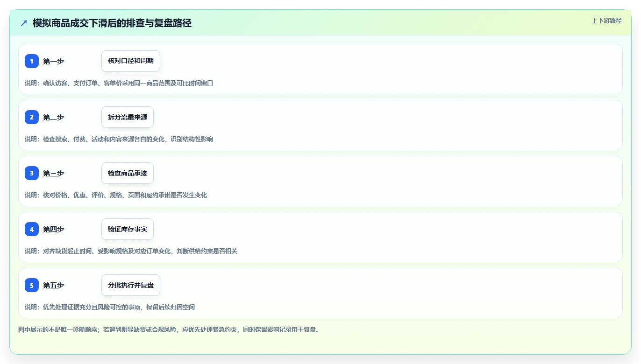Screen dimensions: 641x364
Task: Select the 拆分流量来源 button
Action: [128, 117]
